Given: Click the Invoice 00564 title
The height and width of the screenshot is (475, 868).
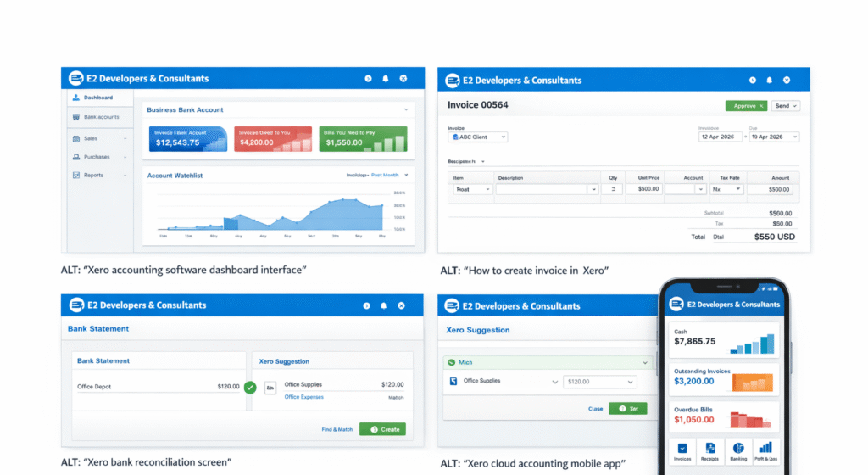Looking at the screenshot, I should 477,104.
